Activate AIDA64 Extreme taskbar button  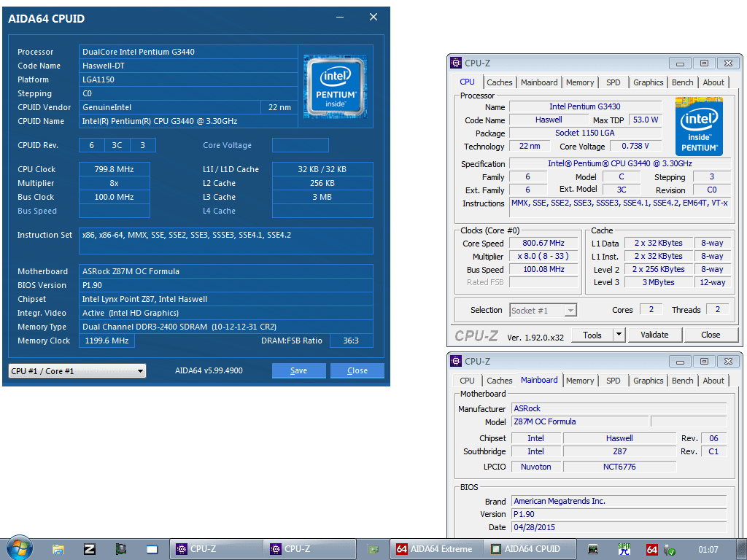[x=436, y=549]
